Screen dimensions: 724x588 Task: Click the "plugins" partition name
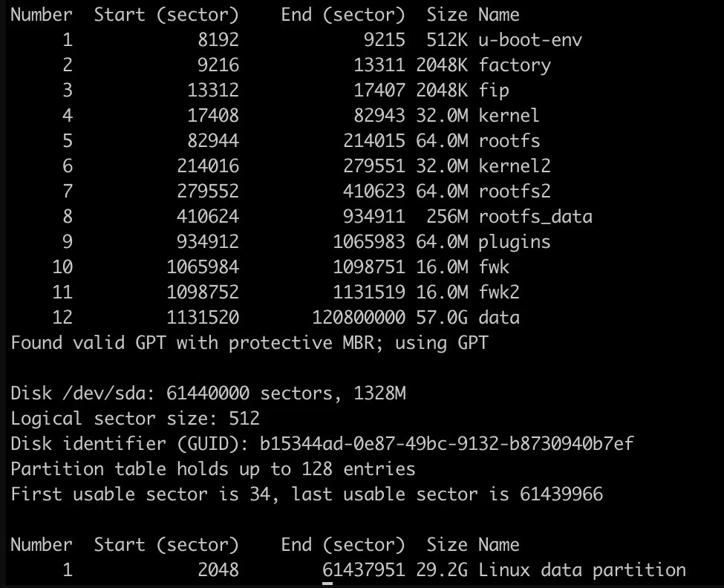pyautogui.click(x=515, y=242)
